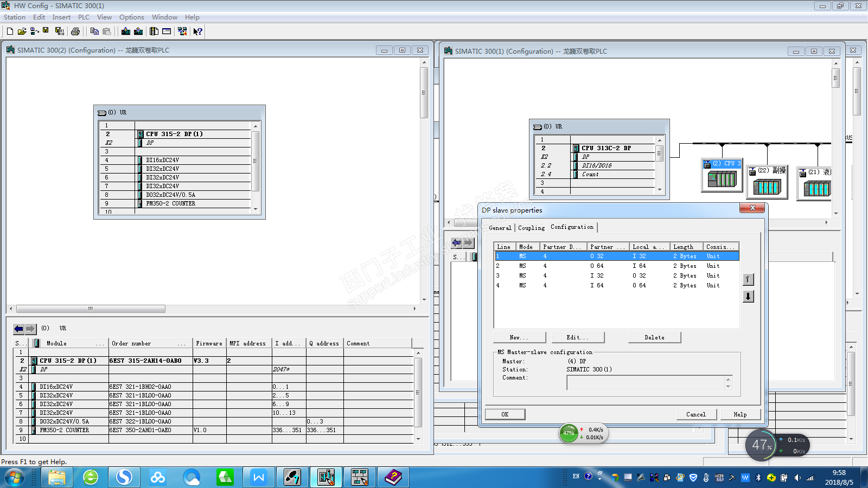This screenshot has width=868, height=488.
Task: Select configuration line 1 row
Action: point(616,256)
